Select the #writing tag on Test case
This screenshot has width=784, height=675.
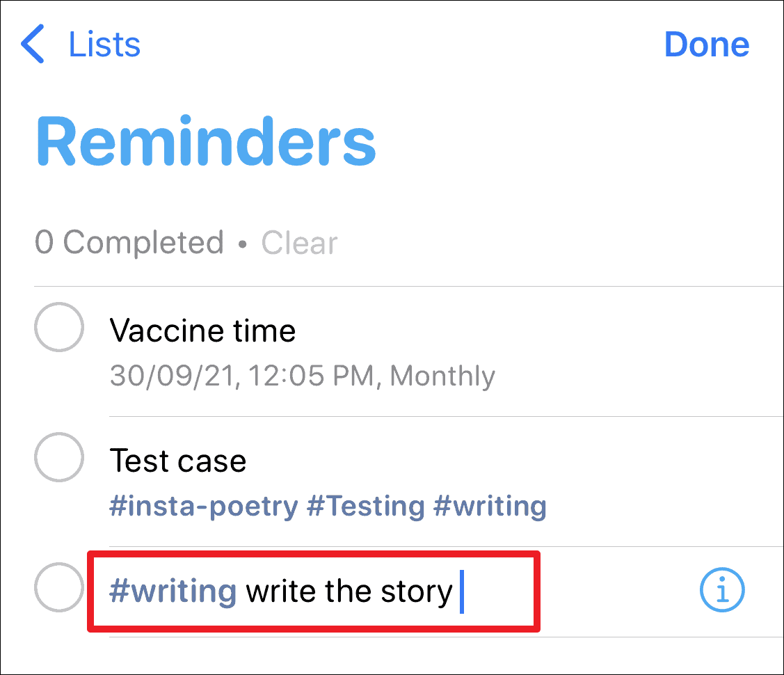490,506
